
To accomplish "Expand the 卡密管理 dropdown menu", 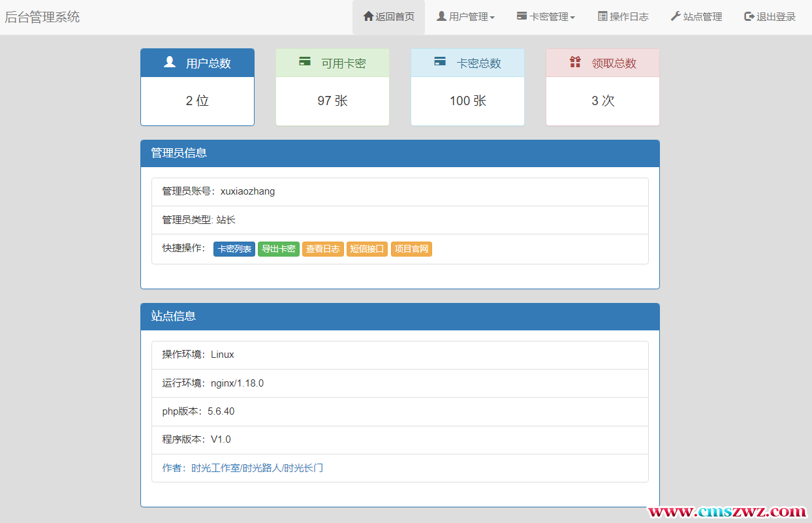I will [x=546, y=17].
